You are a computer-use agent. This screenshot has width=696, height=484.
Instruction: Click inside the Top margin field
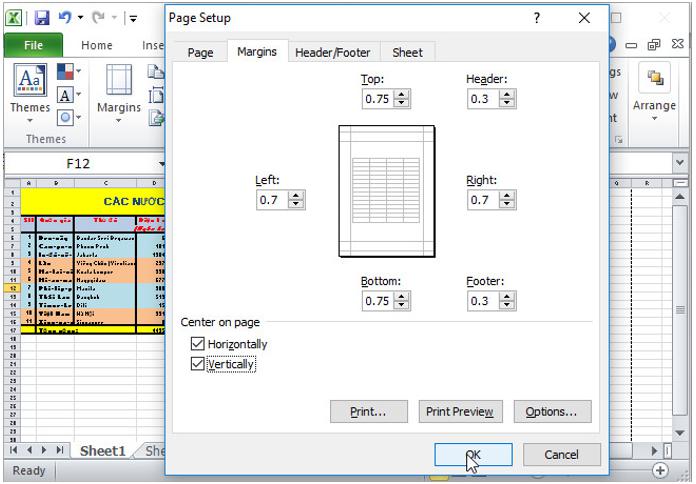click(x=376, y=99)
